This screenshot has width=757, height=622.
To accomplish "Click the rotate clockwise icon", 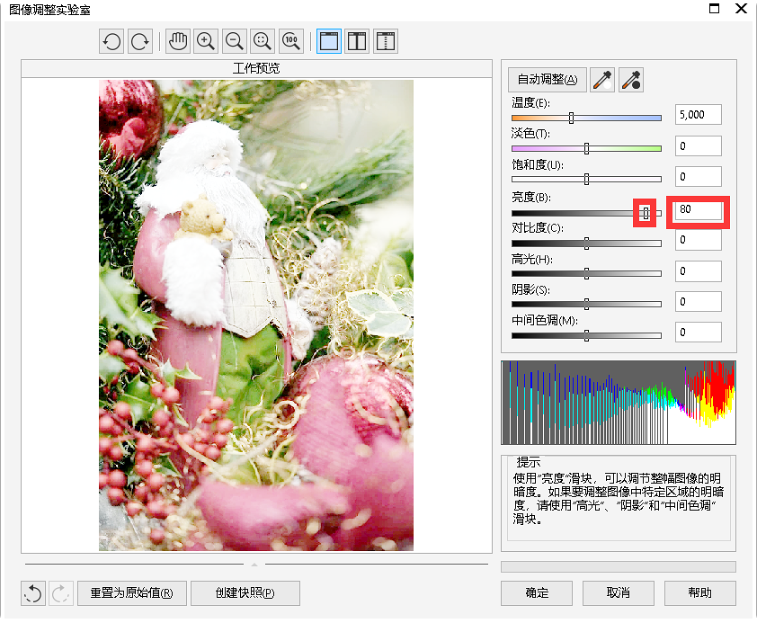I will coord(140,42).
